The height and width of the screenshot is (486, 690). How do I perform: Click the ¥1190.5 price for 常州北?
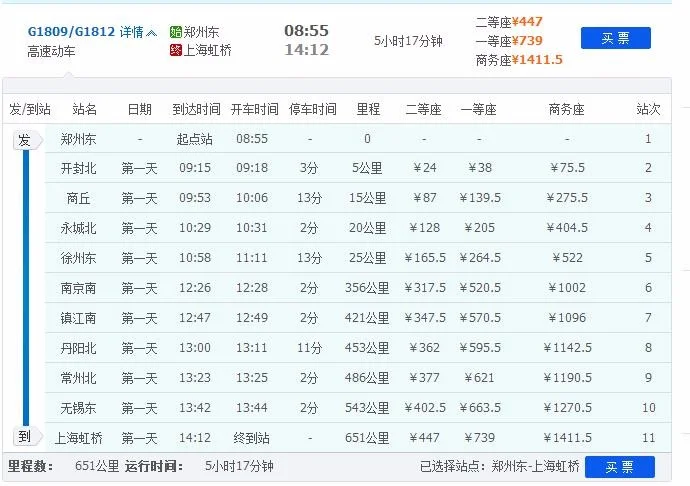[567, 378]
